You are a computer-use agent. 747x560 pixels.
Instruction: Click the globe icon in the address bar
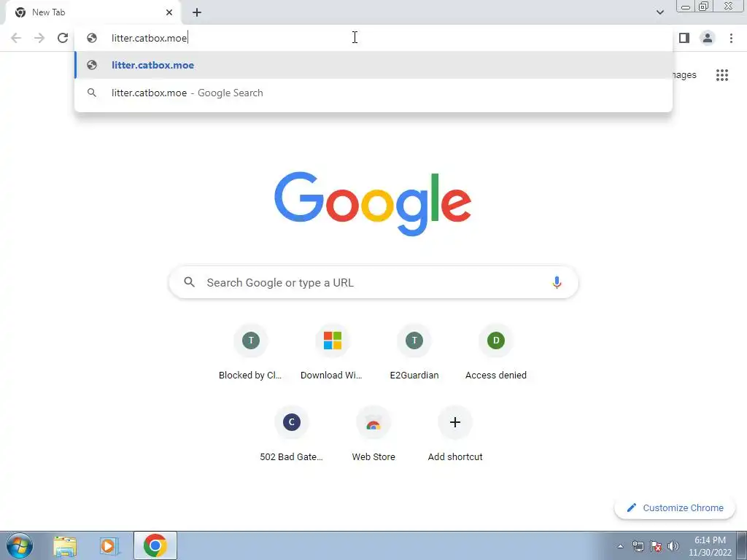pos(92,38)
